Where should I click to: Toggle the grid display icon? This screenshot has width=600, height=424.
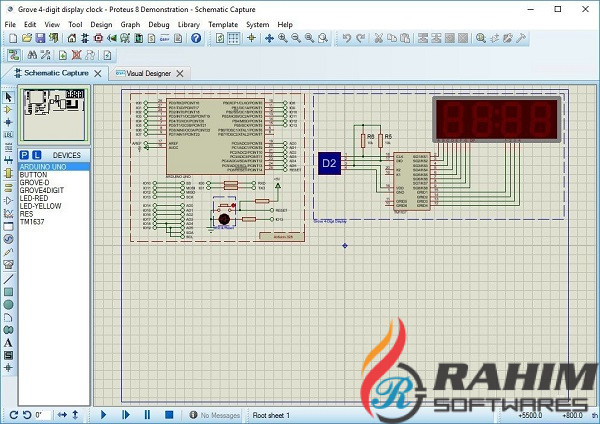tap(232, 38)
